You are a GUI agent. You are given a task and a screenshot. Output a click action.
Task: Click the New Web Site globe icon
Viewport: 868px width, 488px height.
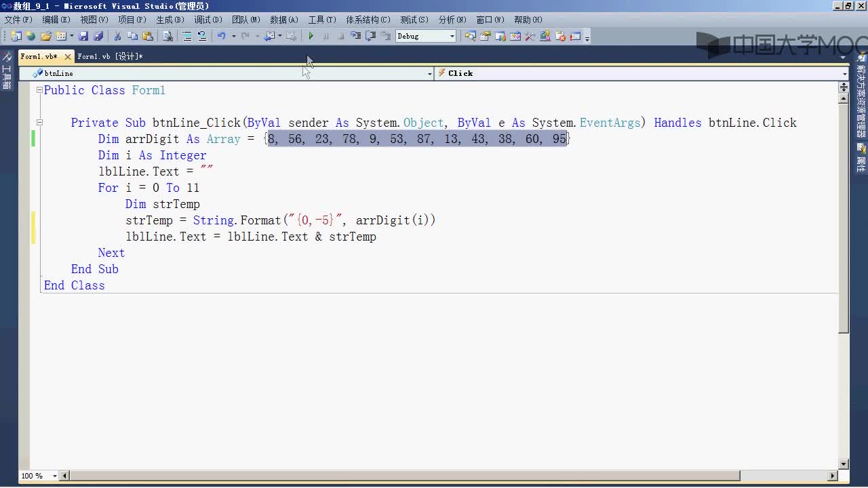31,36
